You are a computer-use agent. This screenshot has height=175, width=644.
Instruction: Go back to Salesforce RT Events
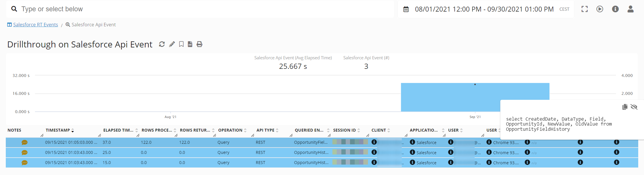[35, 25]
